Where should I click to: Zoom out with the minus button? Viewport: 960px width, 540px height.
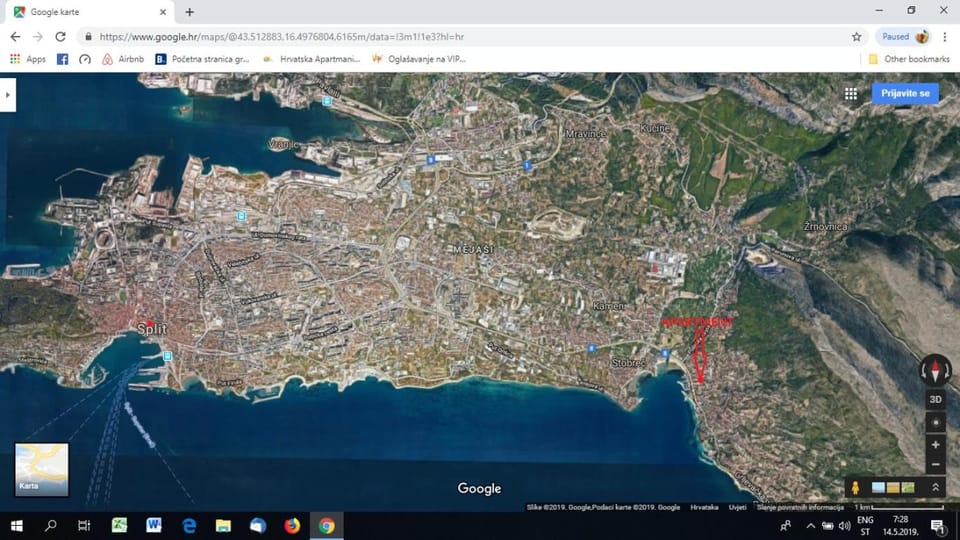936,464
